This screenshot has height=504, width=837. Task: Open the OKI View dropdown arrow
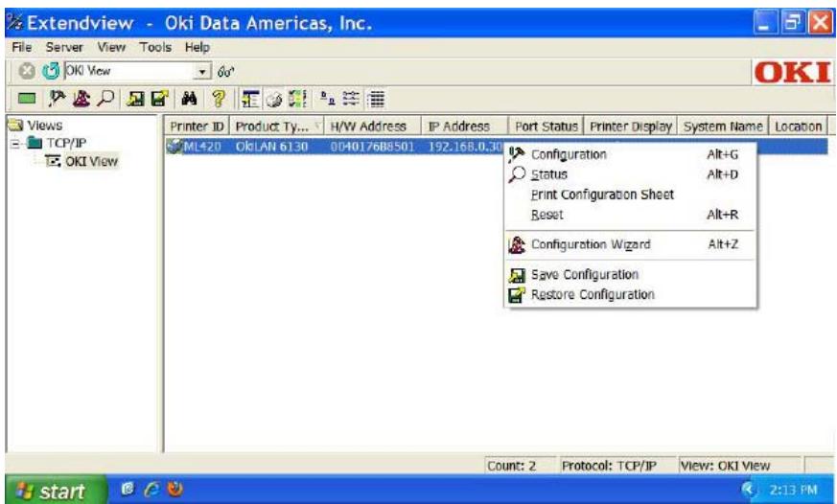tap(203, 72)
